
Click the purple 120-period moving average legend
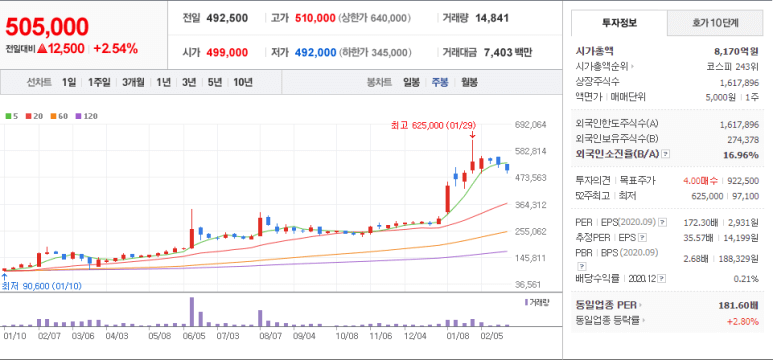[87, 116]
